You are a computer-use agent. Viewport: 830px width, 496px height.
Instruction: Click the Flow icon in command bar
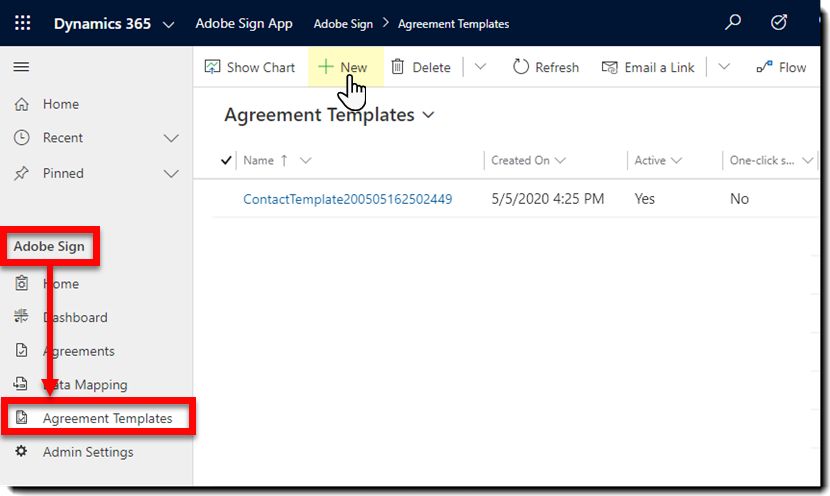click(764, 67)
